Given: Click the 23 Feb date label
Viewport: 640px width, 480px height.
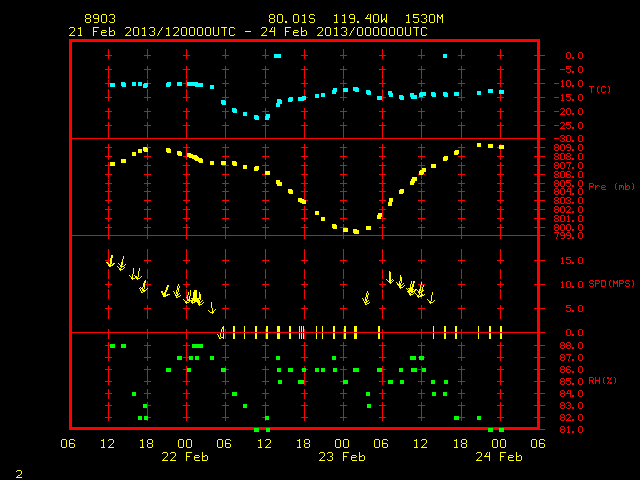Looking at the screenshot, I should coord(342,457).
